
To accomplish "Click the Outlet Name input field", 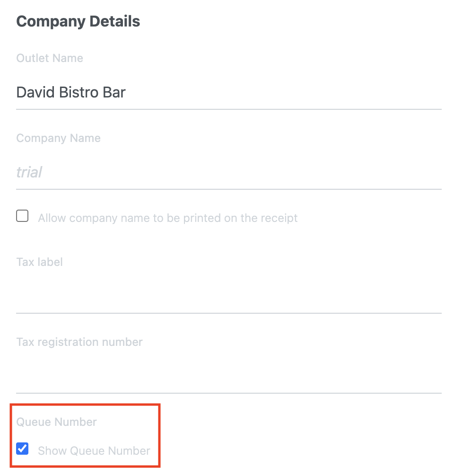I will pyautogui.click(x=229, y=92).
